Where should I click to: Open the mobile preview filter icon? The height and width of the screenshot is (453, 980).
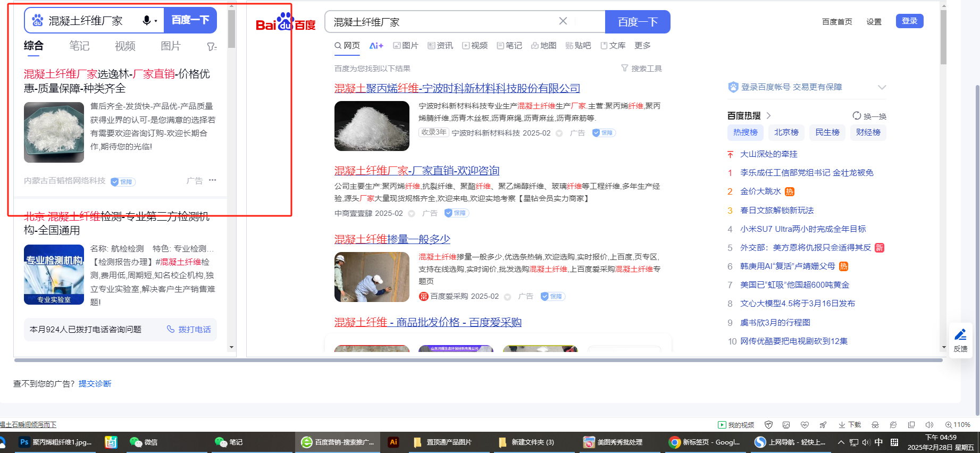pos(212,47)
